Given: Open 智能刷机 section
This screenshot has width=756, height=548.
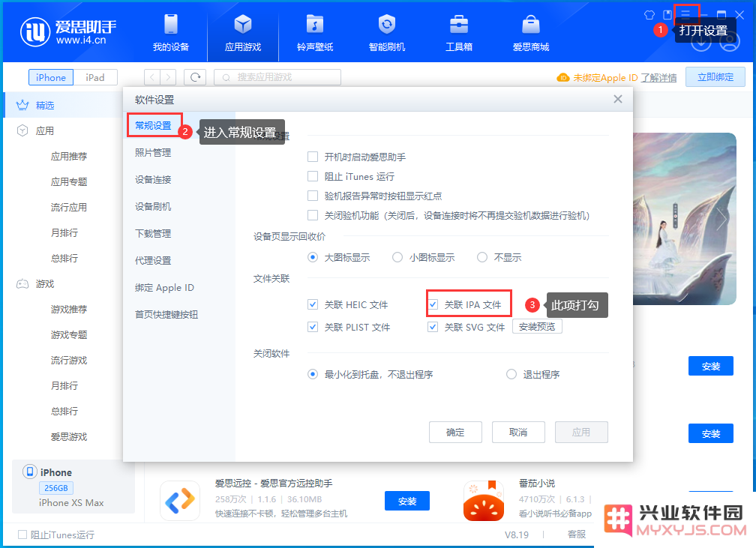Looking at the screenshot, I should [x=387, y=33].
